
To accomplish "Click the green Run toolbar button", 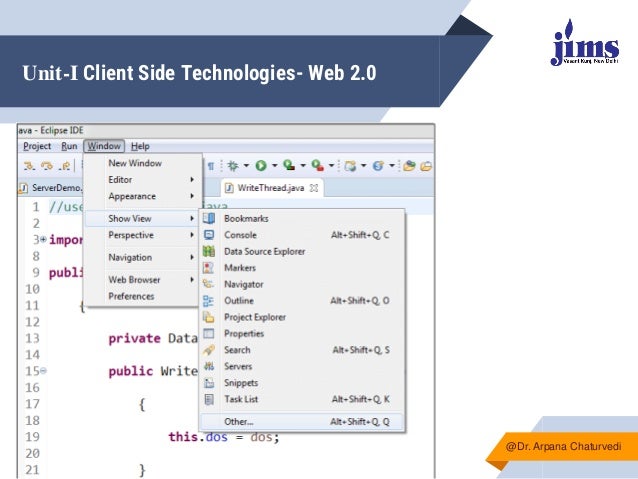I will point(261,166).
